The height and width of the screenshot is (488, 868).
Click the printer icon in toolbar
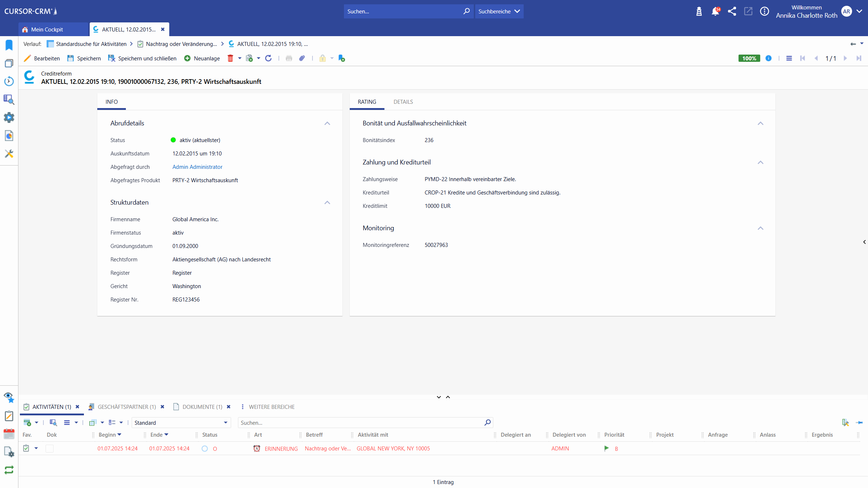pos(289,58)
